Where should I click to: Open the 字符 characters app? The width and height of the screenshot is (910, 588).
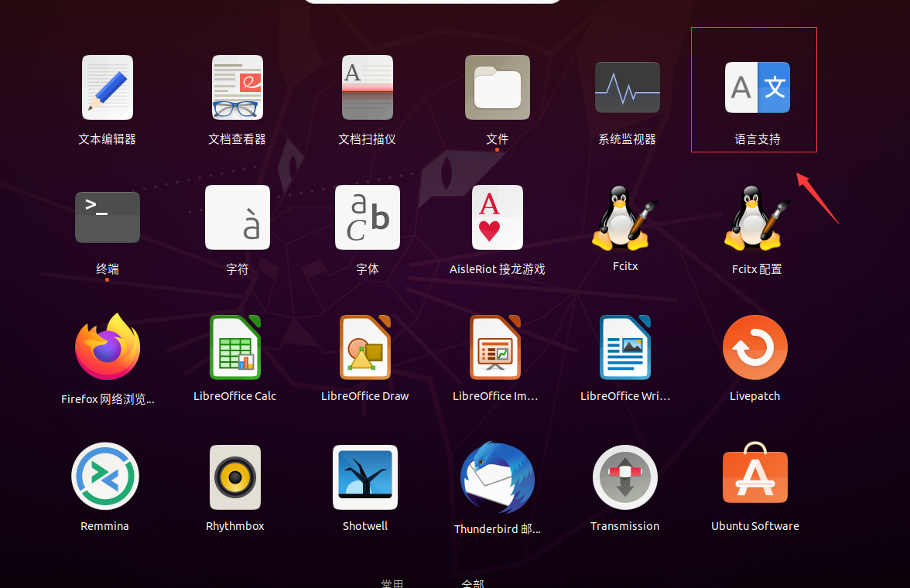[238, 217]
